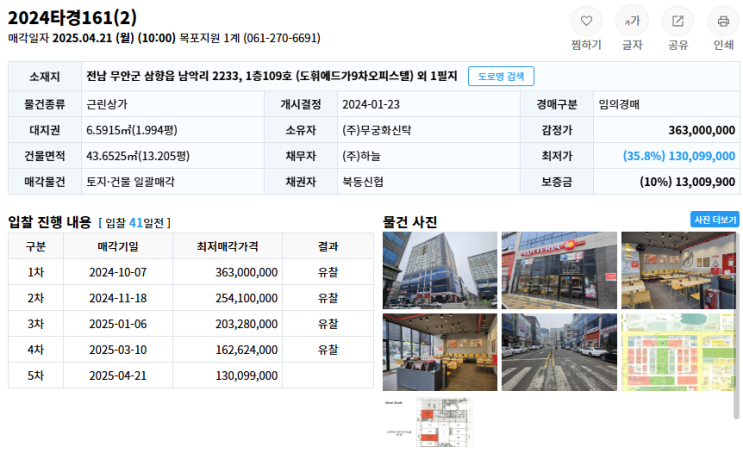Click the 인쇄 print icon
743x453 pixels.
click(x=723, y=21)
